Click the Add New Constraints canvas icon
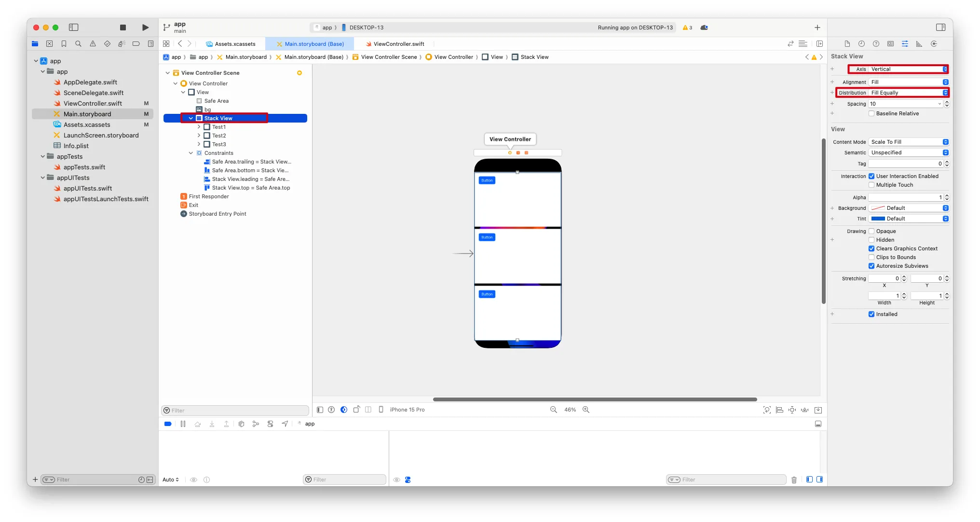The height and width of the screenshot is (522, 980). 792,410
